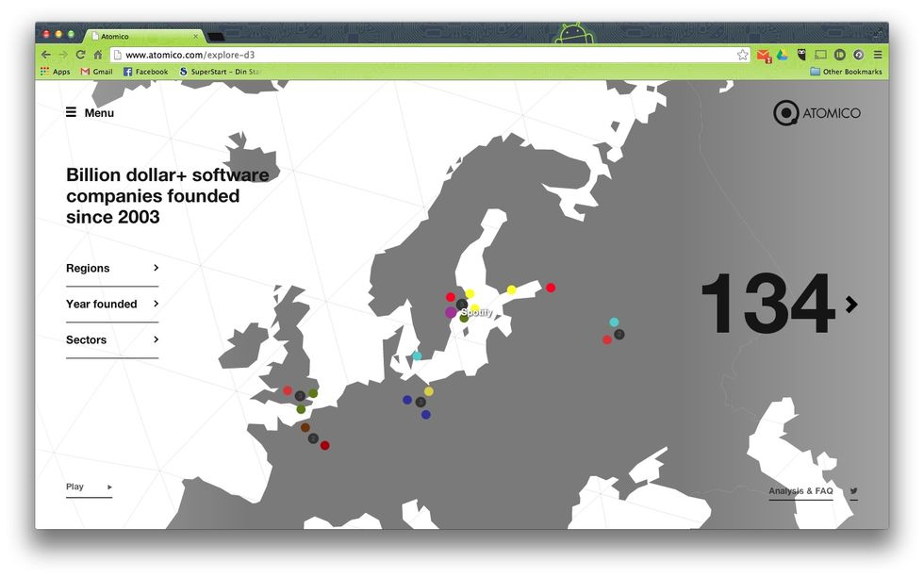The image size is (924, 578).
Task: Click the Hootsuite owl extension icon
Action: 801,55
